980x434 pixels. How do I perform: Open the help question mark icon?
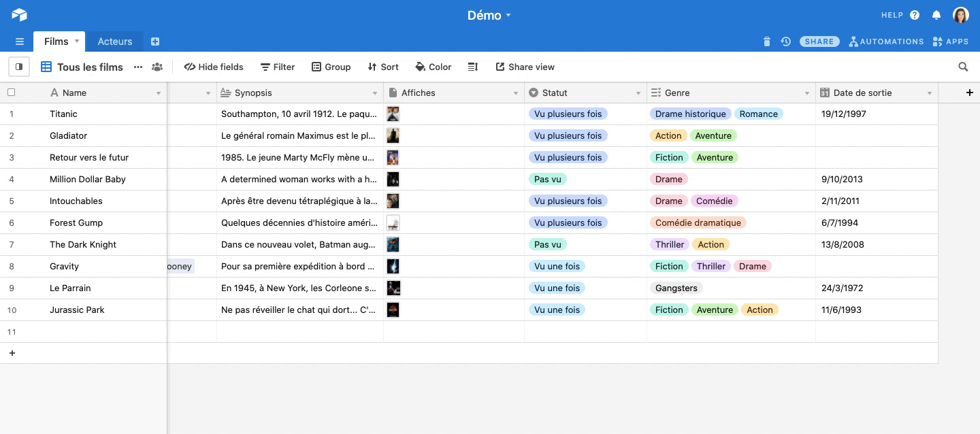pos(915,15)
